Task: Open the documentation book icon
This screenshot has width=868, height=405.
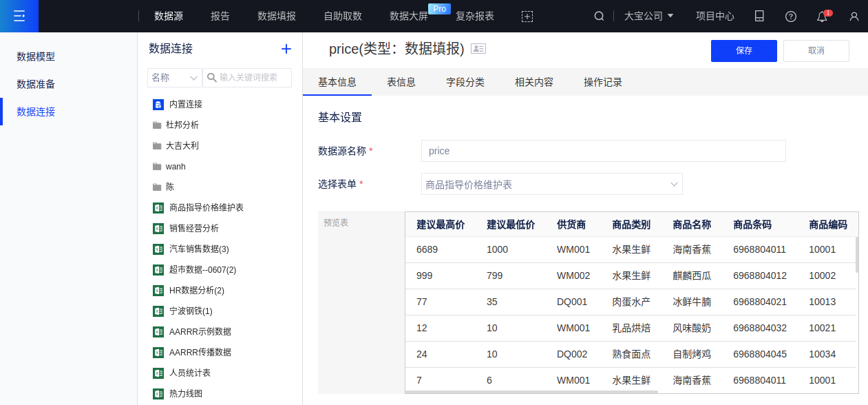Action: (759, 17)
